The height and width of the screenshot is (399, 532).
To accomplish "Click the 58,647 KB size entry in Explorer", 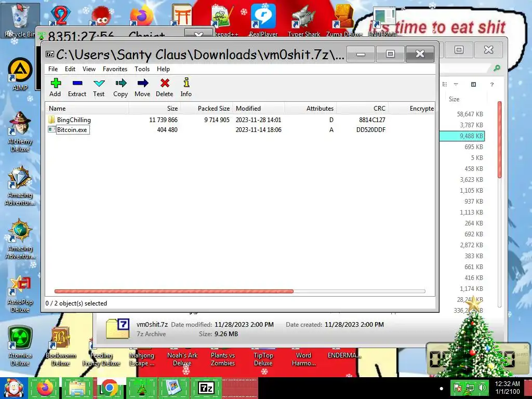I will coord(470,114).
